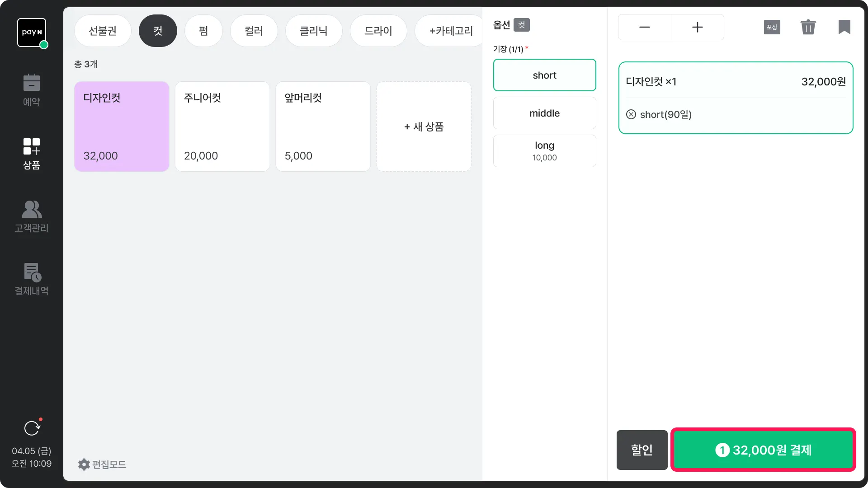This screenshot has height=488, width=868.
Task: Enable 편집모드 edit mode
Action: tap(102, 464)
